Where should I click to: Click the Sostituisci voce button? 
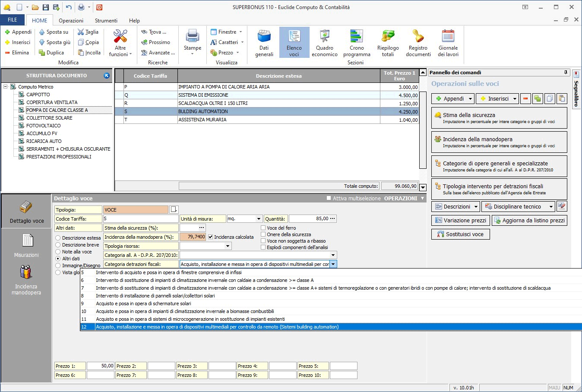(x=460, y=234)
